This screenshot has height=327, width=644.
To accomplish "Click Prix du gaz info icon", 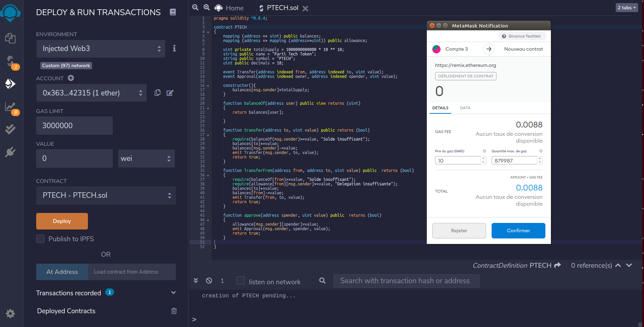I will 484,151.
